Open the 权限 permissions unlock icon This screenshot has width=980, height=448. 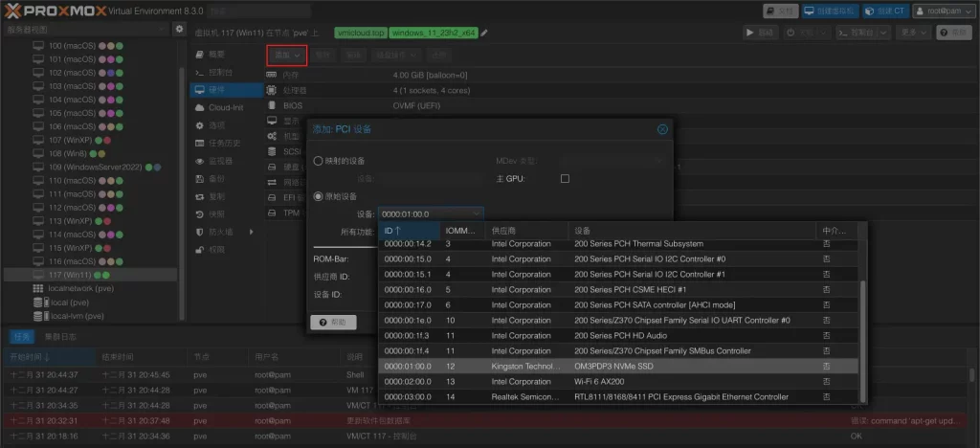[x=200, y=250]
